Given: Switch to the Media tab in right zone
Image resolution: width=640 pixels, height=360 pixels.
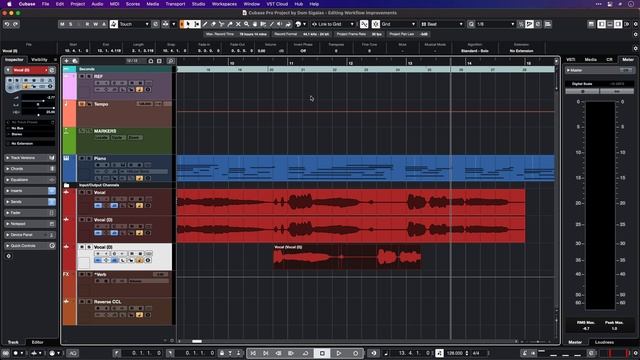Looking at the screenshot, I should [590, 60].
